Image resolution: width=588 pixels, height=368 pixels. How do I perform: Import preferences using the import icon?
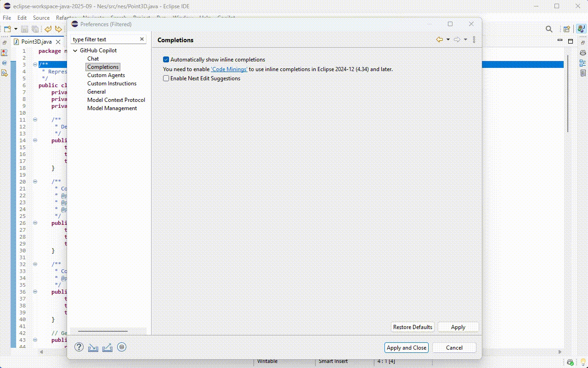point(93,347)
